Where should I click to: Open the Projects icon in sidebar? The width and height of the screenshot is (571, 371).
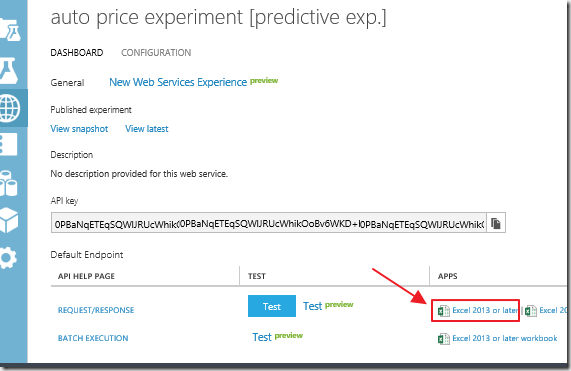click(x=10, y=30)
